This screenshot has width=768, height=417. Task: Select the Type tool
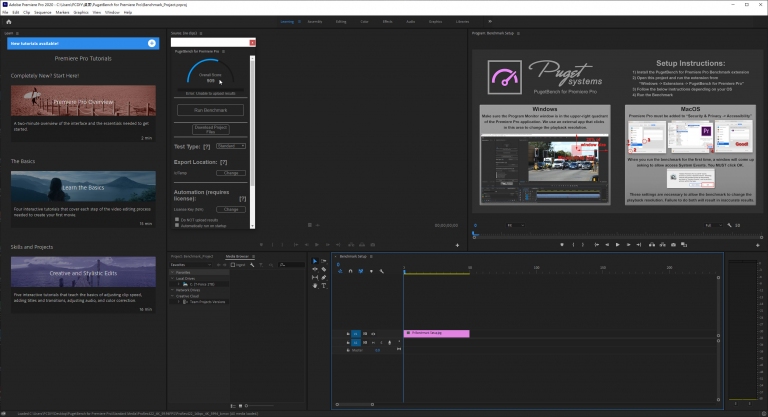(324, 286)
